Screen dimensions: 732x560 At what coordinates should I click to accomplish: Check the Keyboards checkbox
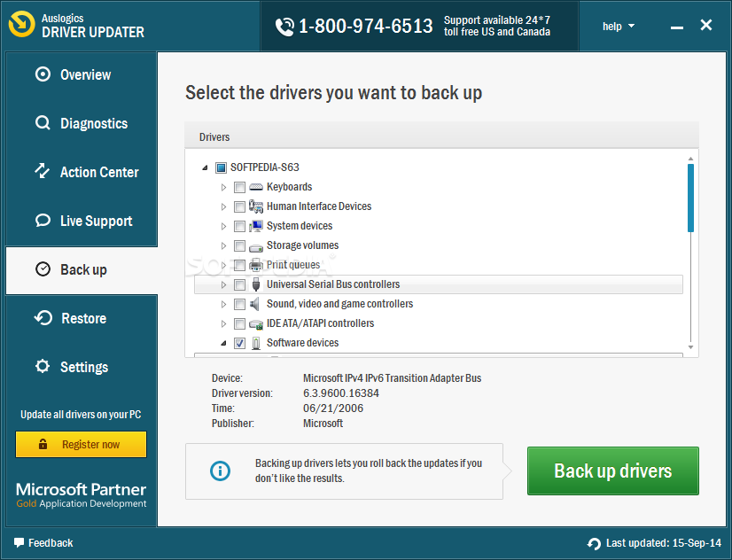click(239, 187)
